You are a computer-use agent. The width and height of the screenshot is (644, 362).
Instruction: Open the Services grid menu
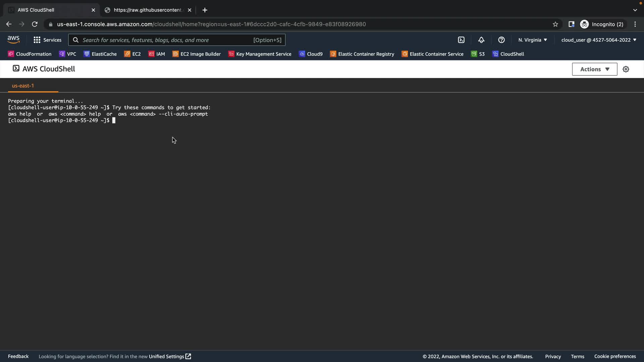click(x=47, y=40)
